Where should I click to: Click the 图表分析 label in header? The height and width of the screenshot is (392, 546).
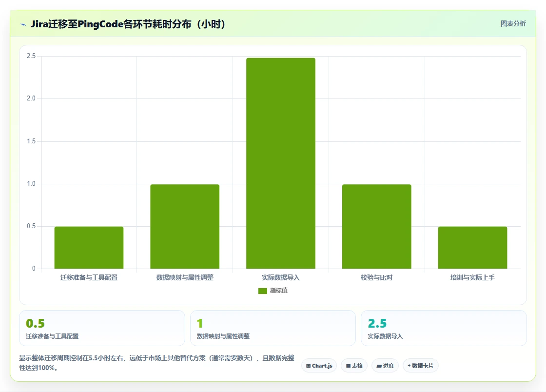(513, 24)
